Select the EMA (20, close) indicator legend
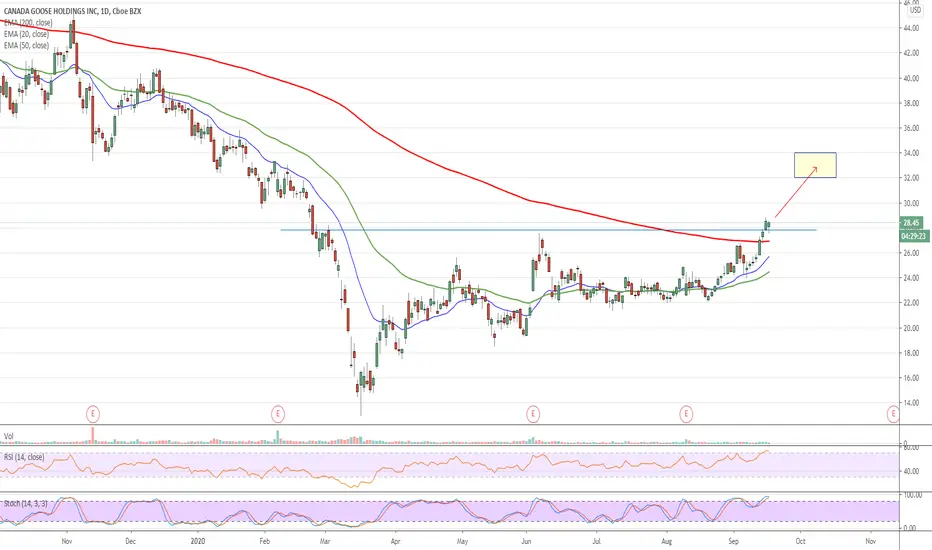 coord(26,34)
